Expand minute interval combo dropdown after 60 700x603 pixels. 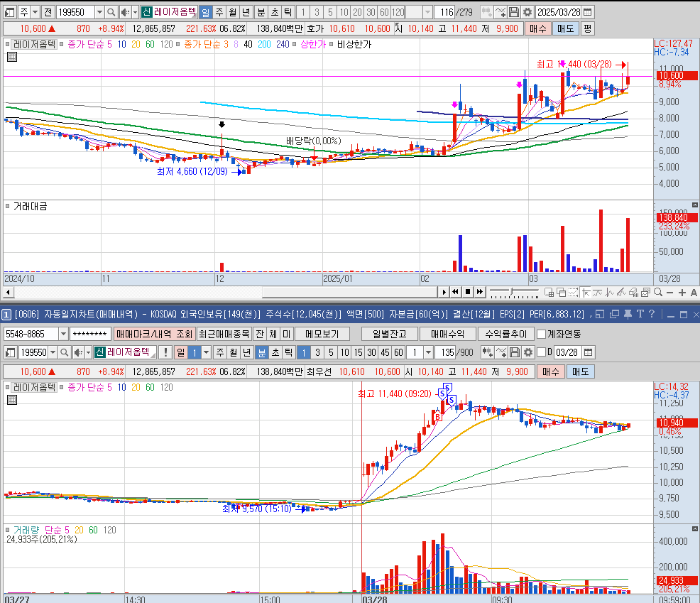[x=429, y=352]
